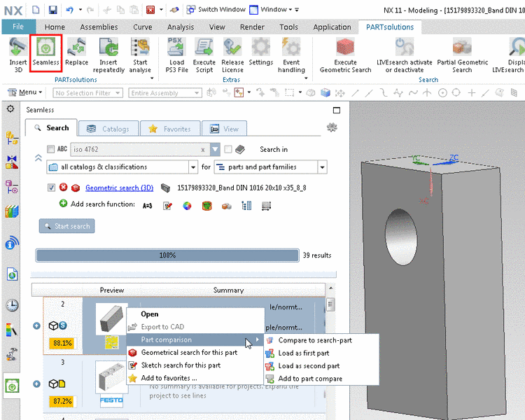Open all catalogs & classifications dropdown
Screen dimensions: 525x420
193,167
